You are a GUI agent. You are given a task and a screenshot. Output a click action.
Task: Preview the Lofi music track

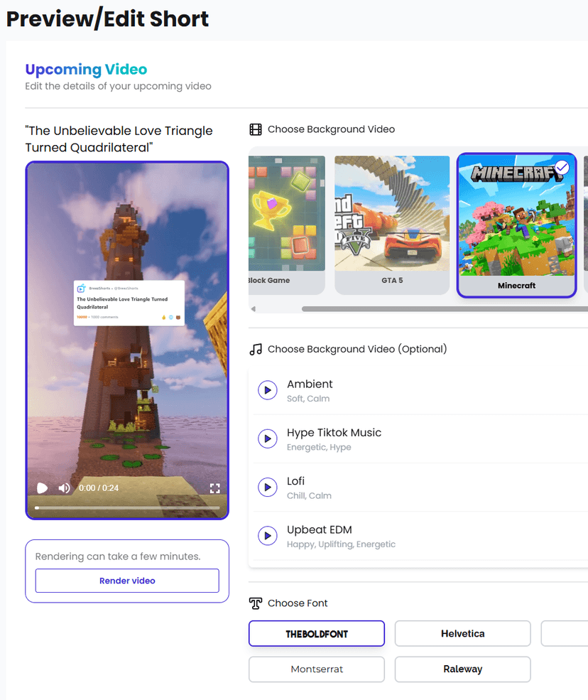(x=268, y=487)
